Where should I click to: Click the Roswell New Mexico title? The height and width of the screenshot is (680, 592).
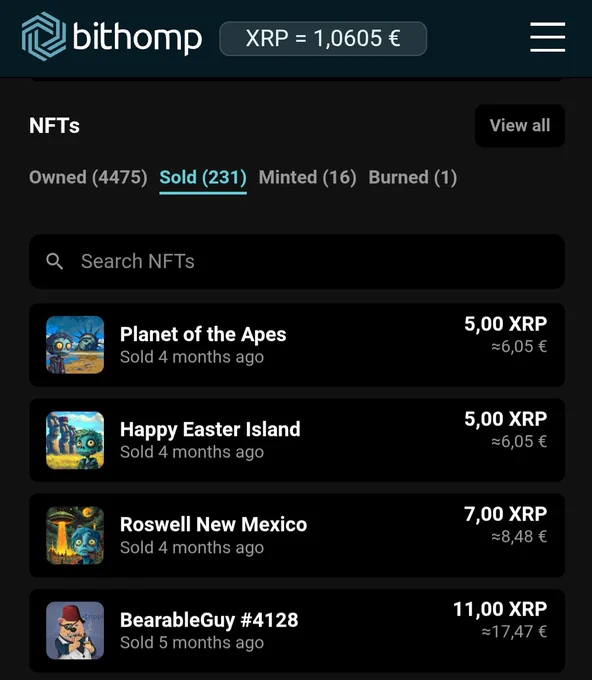213,525
